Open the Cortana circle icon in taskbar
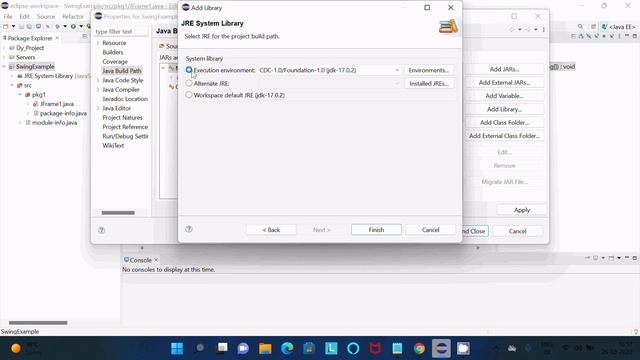This screenshot has width=640, height=360. tap(353, 349)
